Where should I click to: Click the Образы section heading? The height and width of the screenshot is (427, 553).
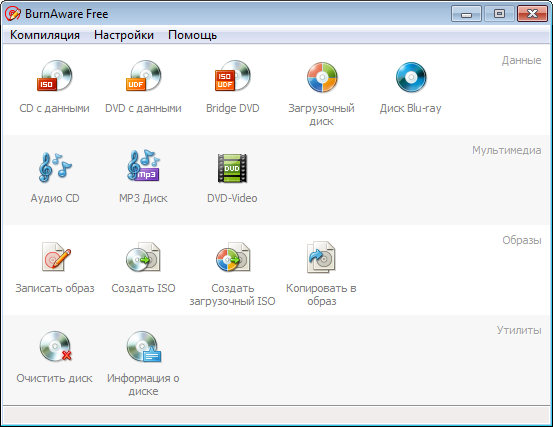(x=522, y=240)
